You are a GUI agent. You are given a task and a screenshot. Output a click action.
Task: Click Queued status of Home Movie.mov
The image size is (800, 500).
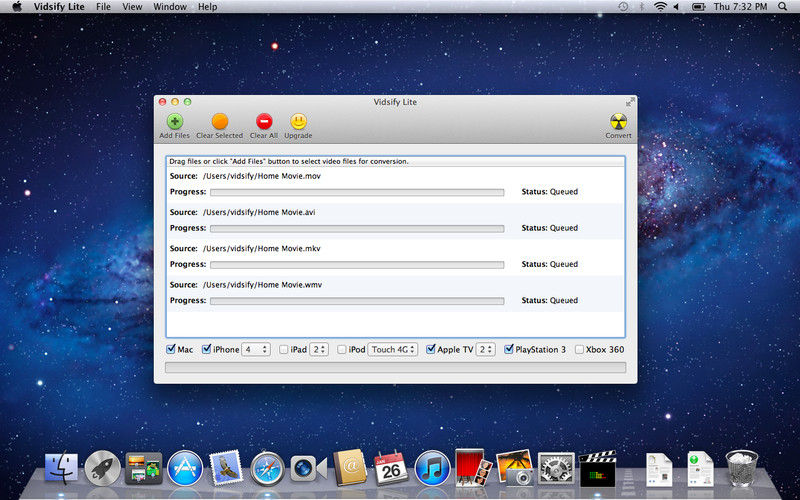click(564, 192)
